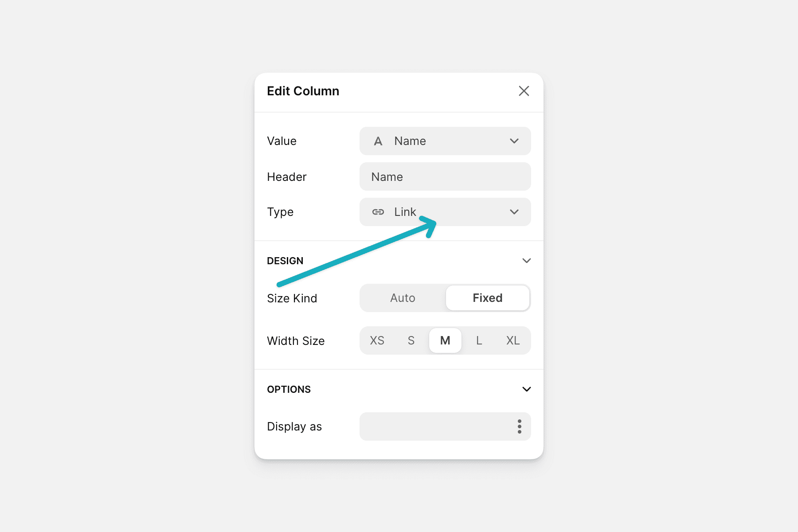Click the OPTIONS section heading
This screenshot has height=532, width=798.
[289, 389]
